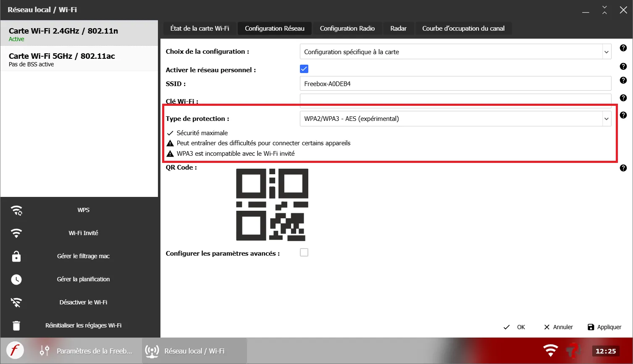Go to the Radar tab
This screenshot has height=364, width=633.
pyautogui.click(x=398, y=29)
